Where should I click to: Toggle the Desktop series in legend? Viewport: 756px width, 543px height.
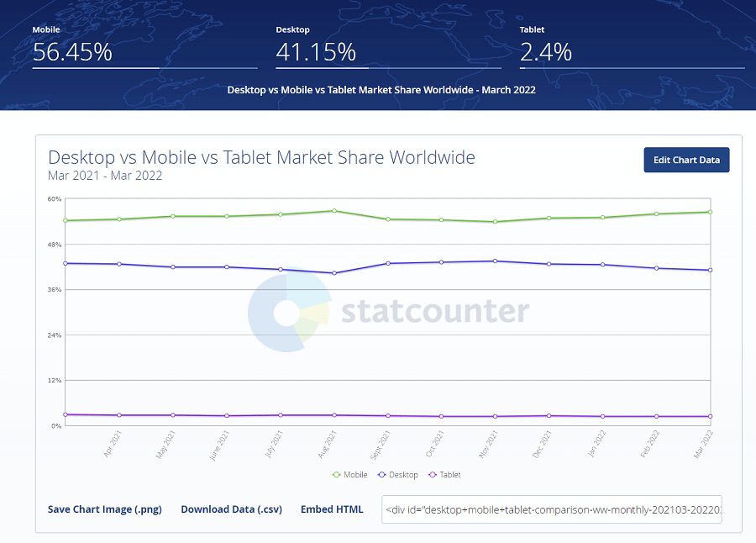[x=398, y=475]
